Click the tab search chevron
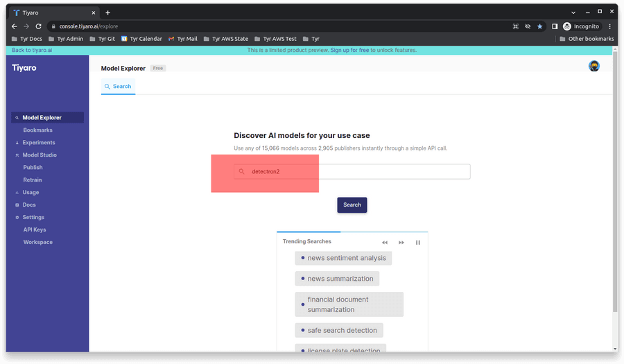Image resolution: width=624 pixels, height=364 pixels. pyautogui.click(x=573, y=12)
